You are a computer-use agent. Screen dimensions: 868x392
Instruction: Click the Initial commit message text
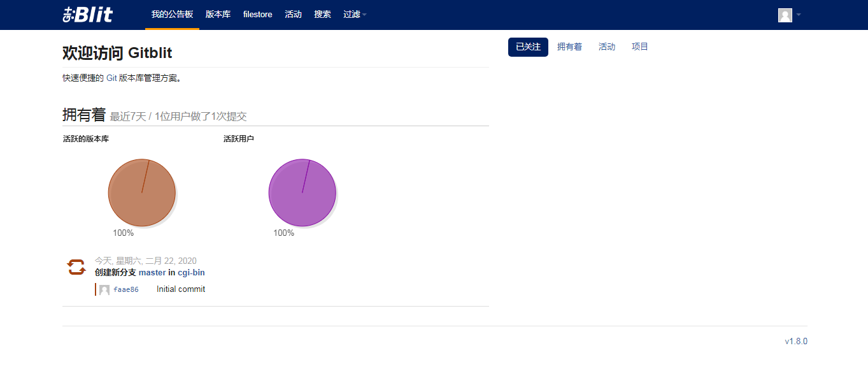pos(181,289)
